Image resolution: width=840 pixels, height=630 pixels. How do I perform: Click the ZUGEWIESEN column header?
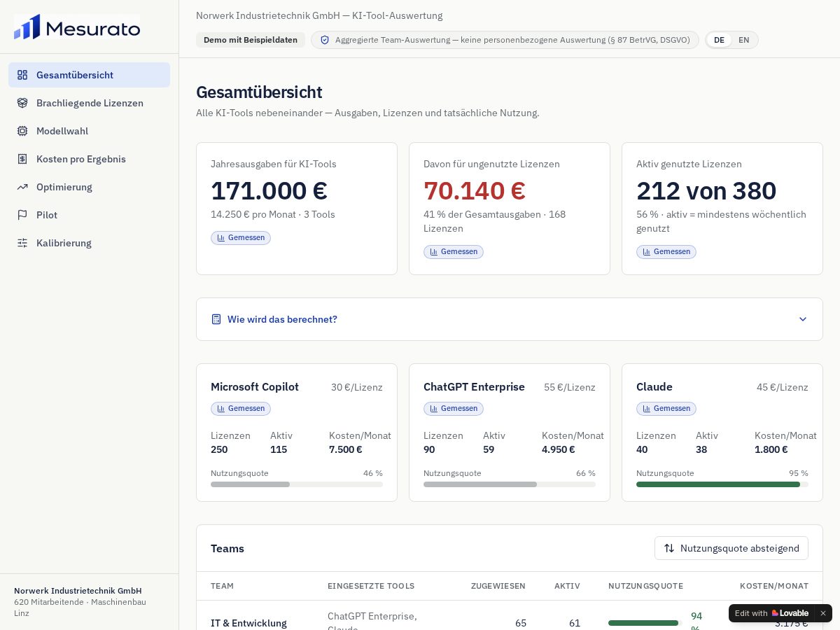click(498, 586)
